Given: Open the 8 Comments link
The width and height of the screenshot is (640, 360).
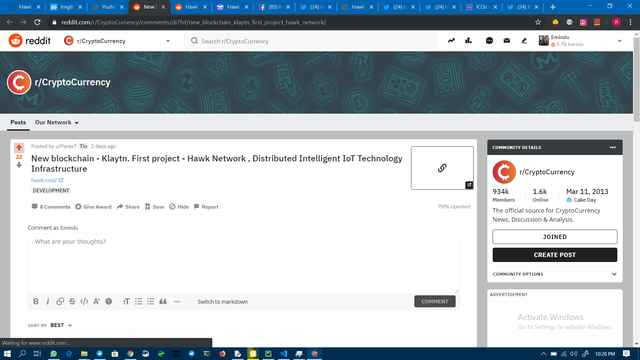Looking at the screenshot, I should tap(51, 207).
